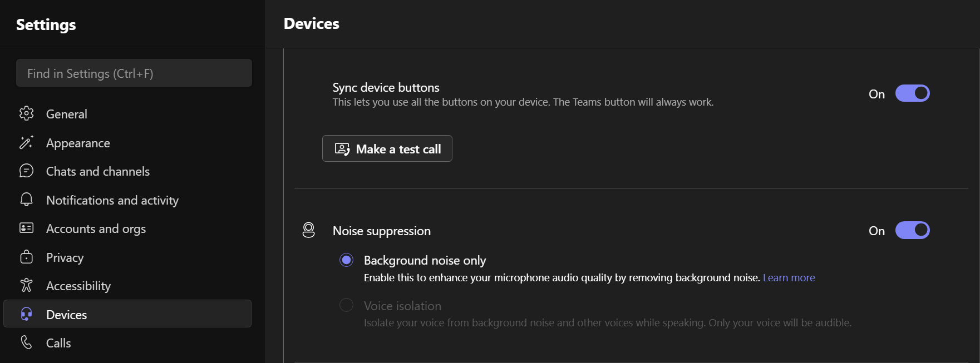Turn off Sync device buttons toggle
The image size is (980, 363).
point(912,93)
